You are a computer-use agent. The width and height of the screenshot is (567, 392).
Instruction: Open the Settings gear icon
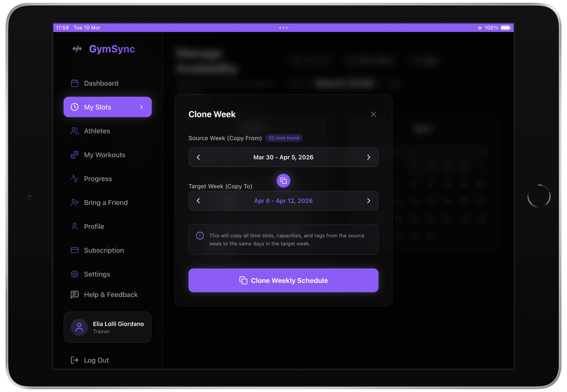point(74,274)
